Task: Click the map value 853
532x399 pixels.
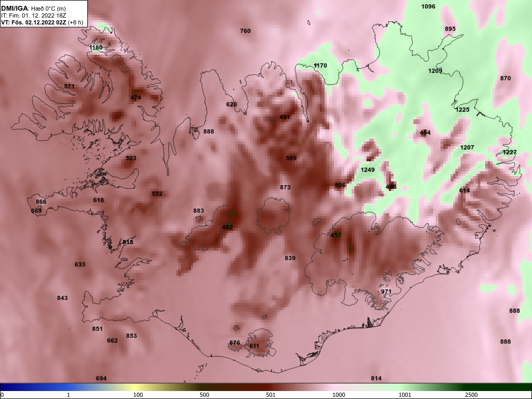Action: click(x=131, y=336)
